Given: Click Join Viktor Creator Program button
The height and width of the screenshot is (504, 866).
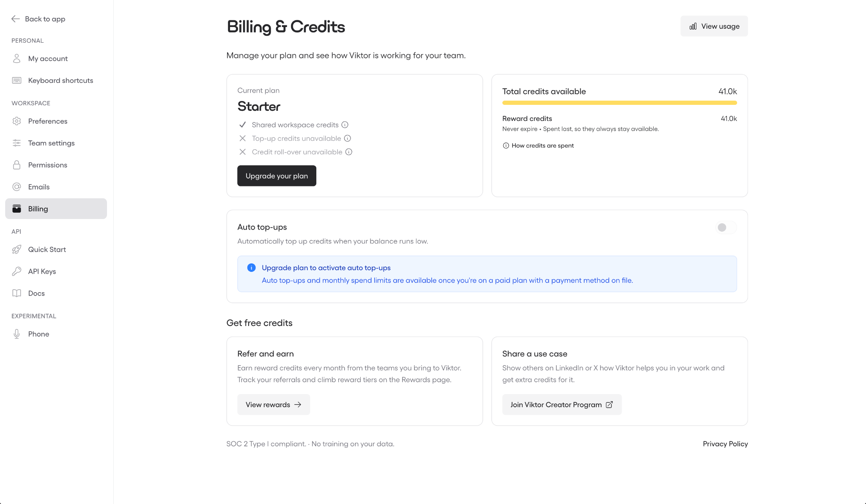Looking at the screenshot, I should (562, 405).
